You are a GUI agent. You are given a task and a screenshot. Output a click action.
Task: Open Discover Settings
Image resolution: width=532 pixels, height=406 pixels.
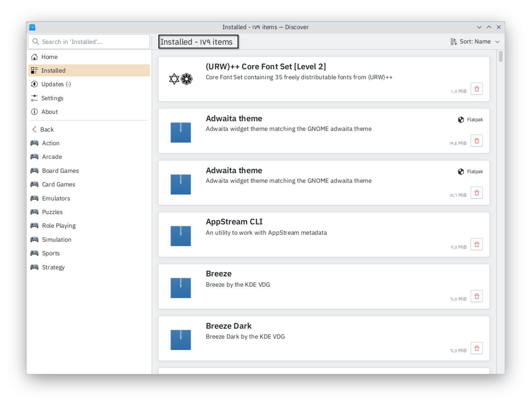[x=89, y=98]
